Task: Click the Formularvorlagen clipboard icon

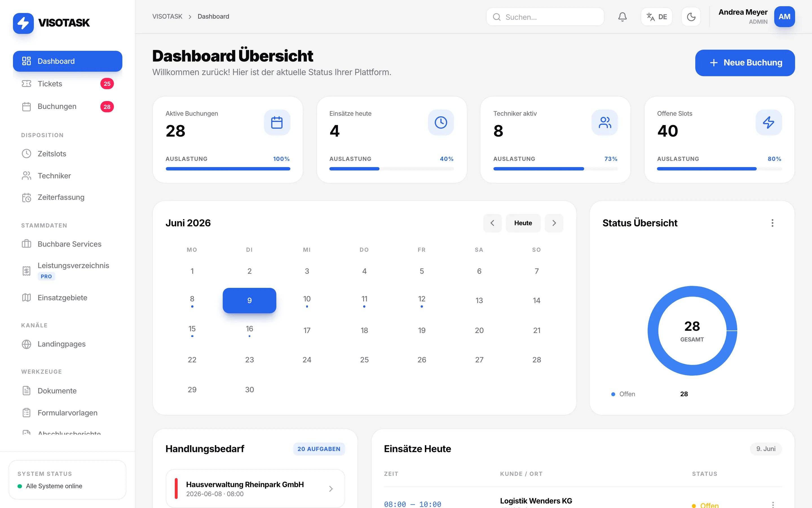Action: [27, 413]
